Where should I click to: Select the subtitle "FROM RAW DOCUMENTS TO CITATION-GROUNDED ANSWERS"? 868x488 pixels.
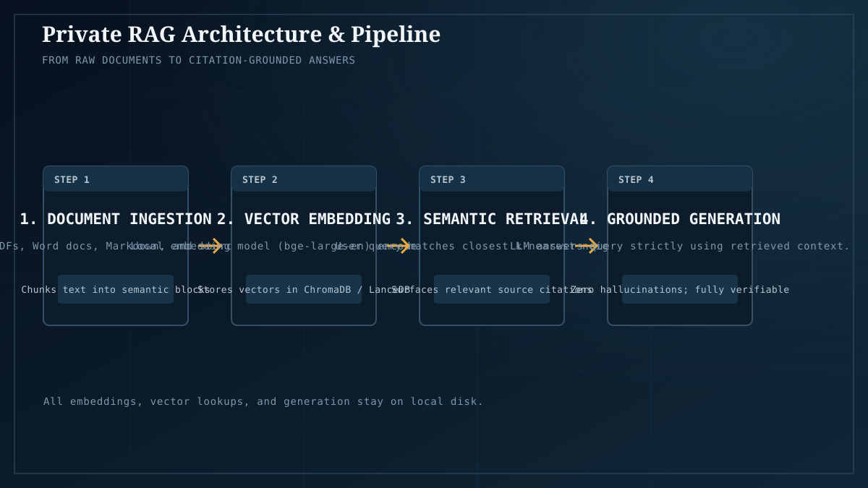click(199, 60)
